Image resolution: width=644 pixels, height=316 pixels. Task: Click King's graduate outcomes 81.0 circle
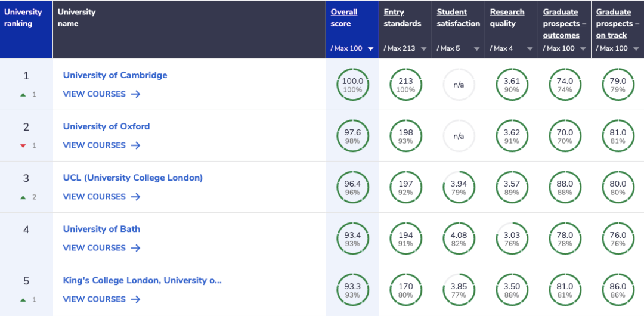coord(565,290)
